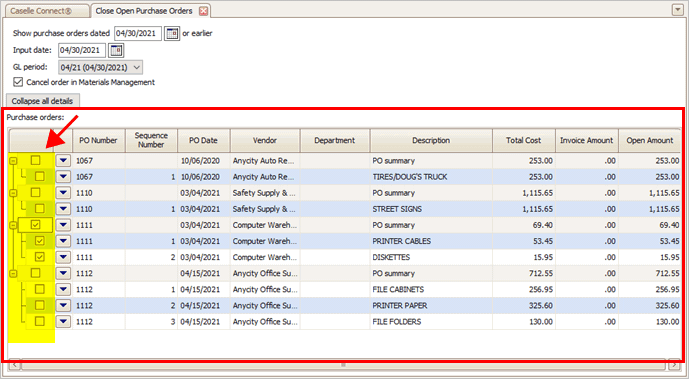Open calendar for purchase orders dated field
The width and height of the screenshot is (689, 379).
(172, 33)
